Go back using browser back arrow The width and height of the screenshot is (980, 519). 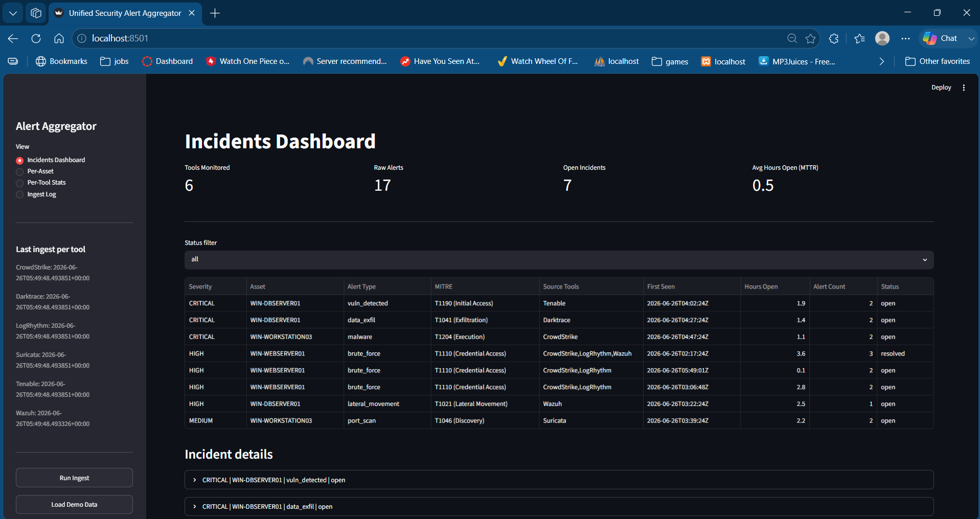tap(13, 38)
